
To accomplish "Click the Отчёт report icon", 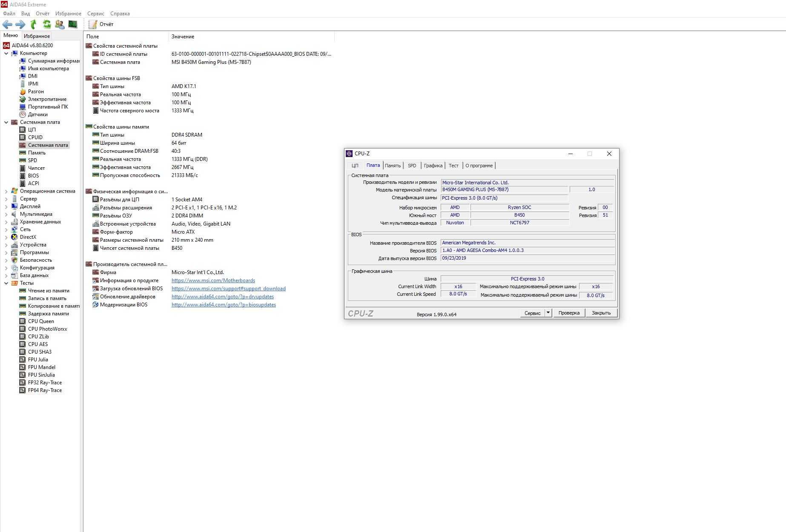I will click(x=93, y=24).
